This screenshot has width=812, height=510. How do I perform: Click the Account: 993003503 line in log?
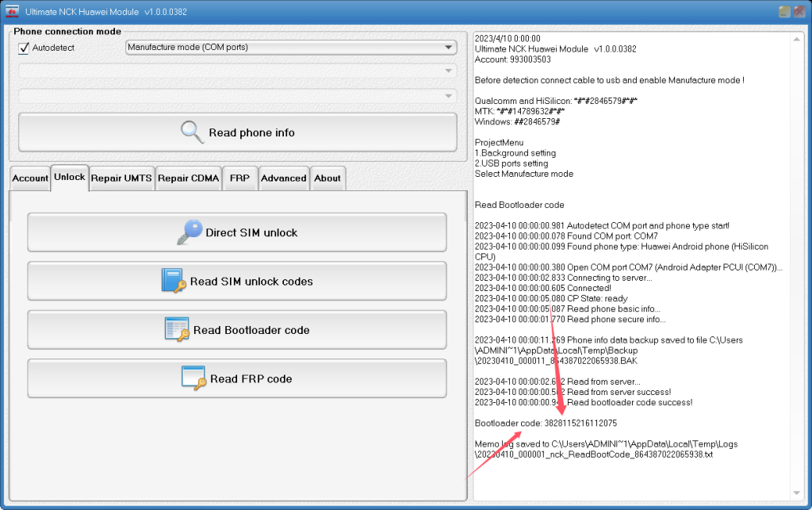click(x=513, y=59)
